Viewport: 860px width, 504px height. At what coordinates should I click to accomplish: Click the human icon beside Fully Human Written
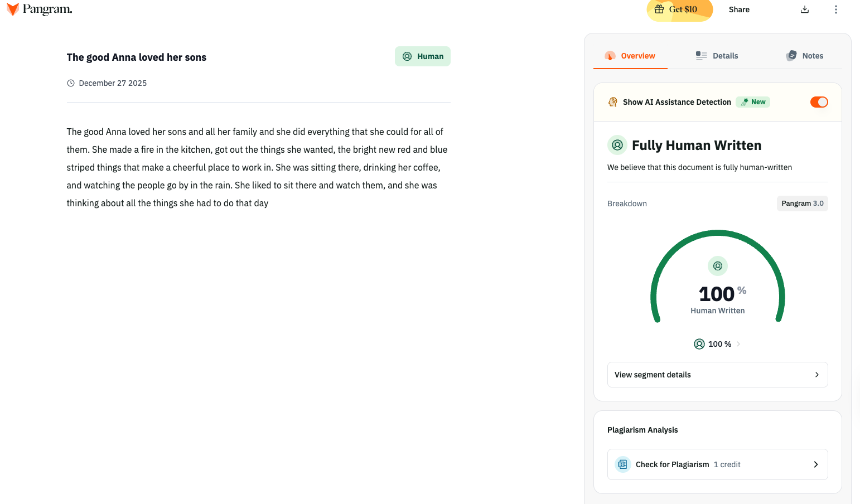coord(617,145)
